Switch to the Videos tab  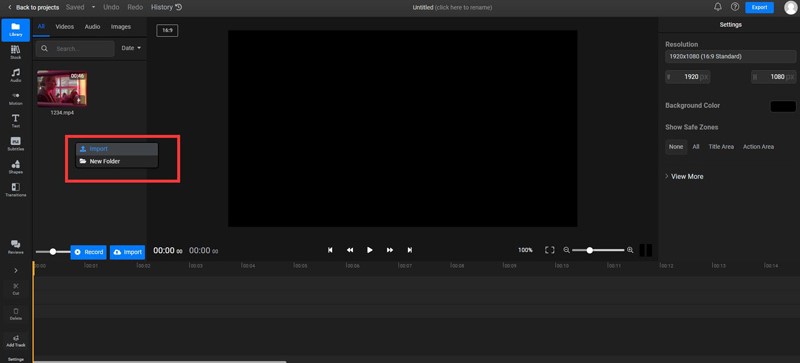tap(65, 27)
